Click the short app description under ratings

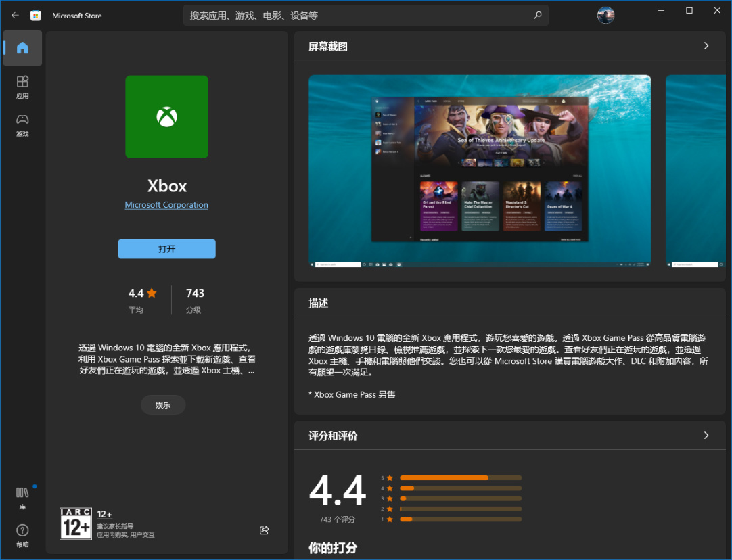point(166,359)
